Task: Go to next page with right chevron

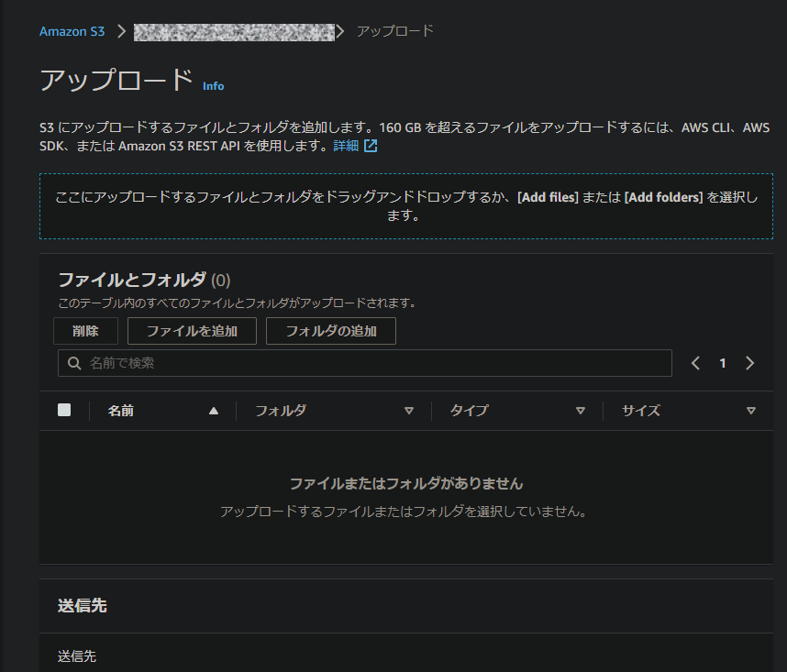Action: (750, 363)
